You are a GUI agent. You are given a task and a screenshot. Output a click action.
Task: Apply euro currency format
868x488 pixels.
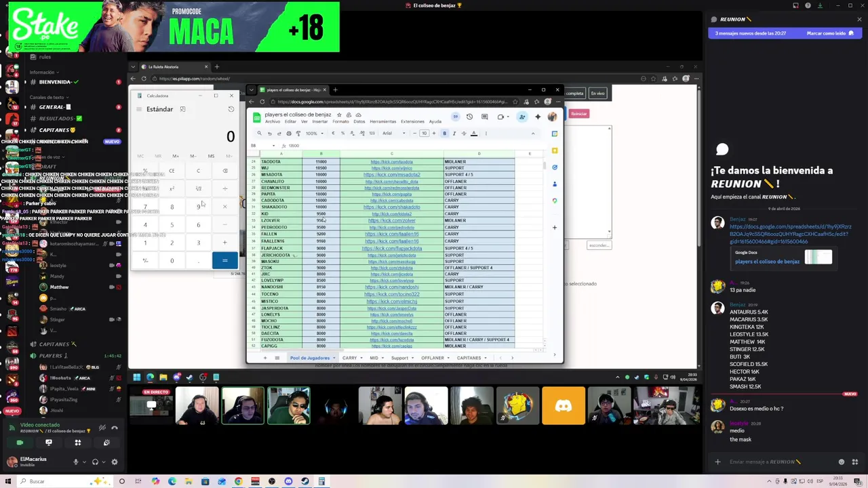pyautogui.click(x=333, y=134)
